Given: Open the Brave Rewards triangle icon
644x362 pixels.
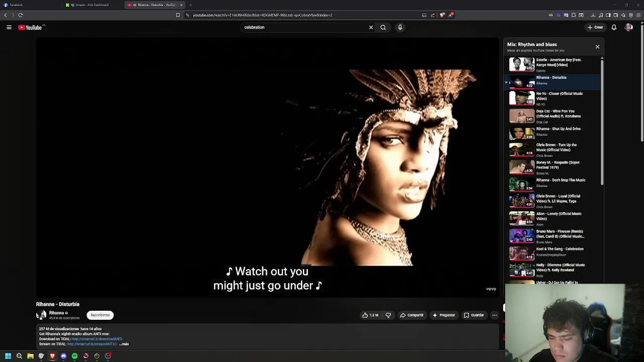Looking at the screenshot, I should tap(451, 15).
